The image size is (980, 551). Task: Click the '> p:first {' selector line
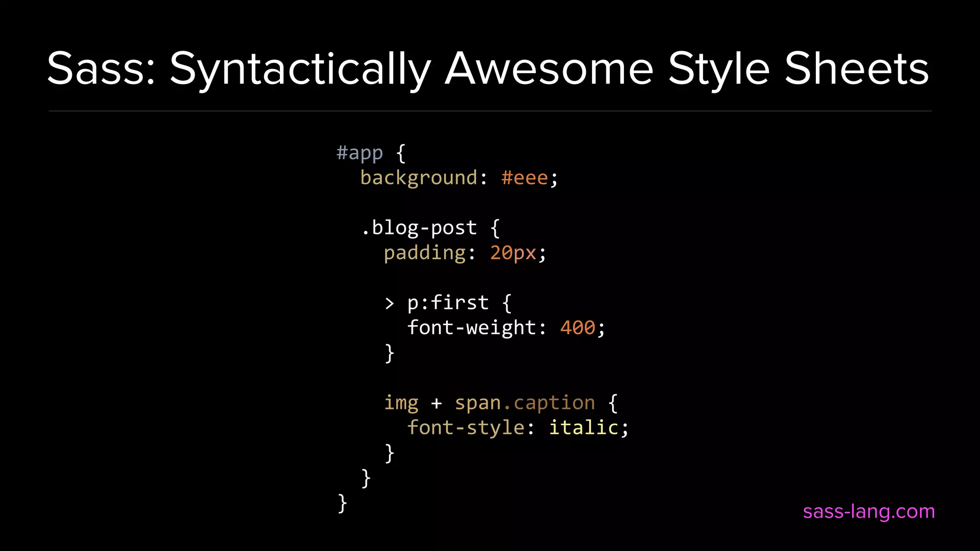[448, 303]
